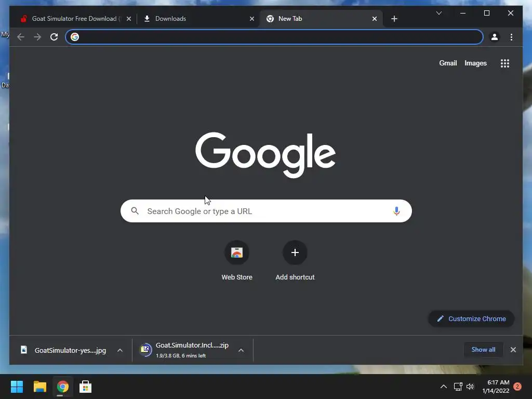The height and width of the screenshot is (399, 532).
Task: Close the Goat Simulator Free Download tab
Action: [129, 19]
